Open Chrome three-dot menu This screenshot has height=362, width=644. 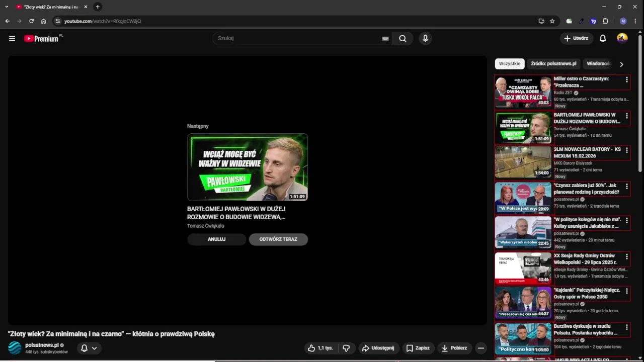[635, 21]
